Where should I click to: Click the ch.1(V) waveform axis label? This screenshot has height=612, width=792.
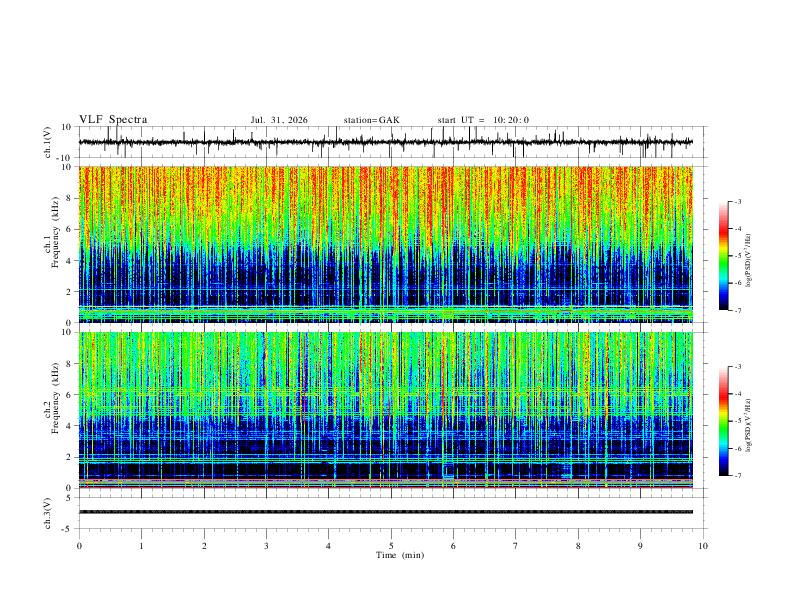(48, 142)
